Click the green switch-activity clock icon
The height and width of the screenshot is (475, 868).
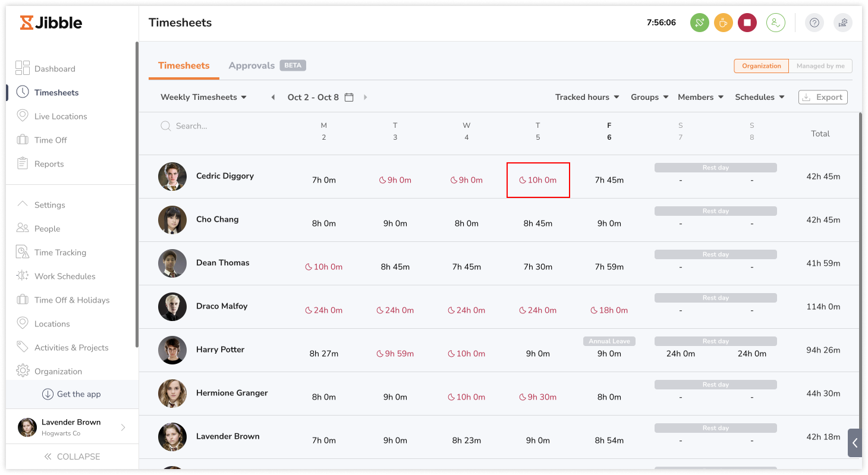click(700, 22)
